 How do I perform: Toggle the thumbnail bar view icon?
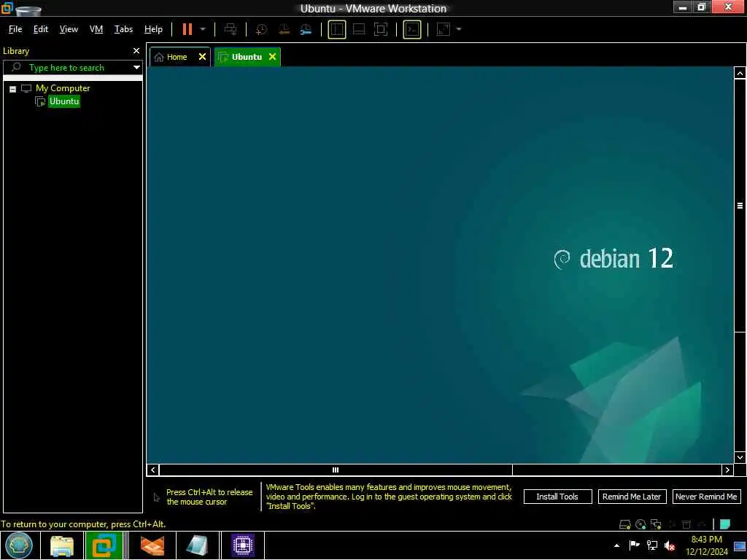(359, 29)
